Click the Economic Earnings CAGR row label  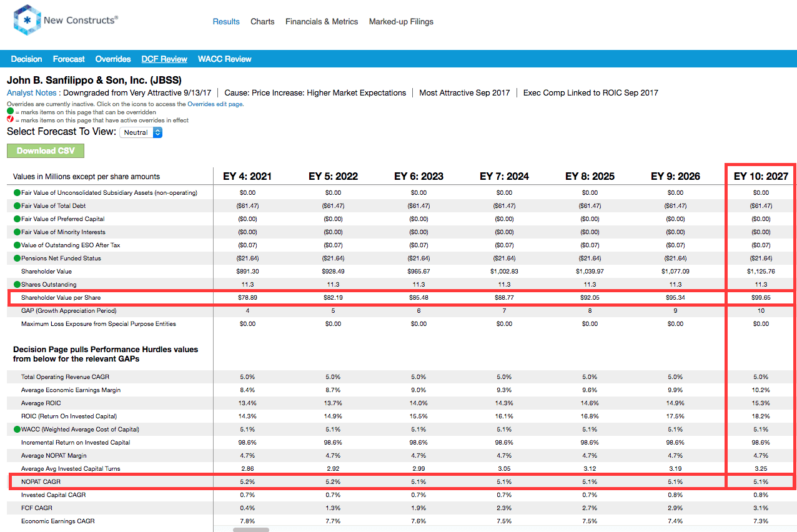[58, 521]
